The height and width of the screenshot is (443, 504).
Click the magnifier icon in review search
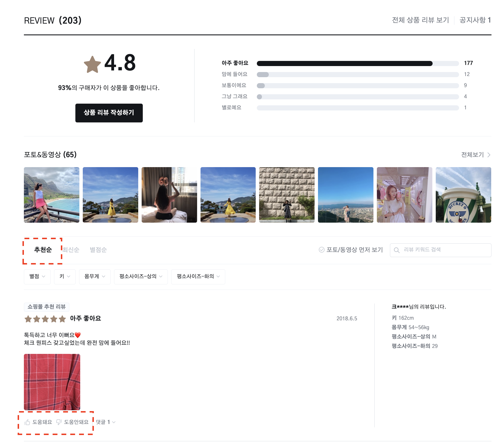pyautogui.click(x=396, y=250)
